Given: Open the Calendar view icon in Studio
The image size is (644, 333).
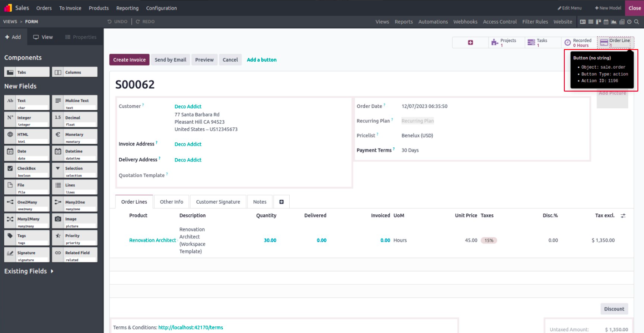Looking at the screenshot, I should [x=606, y=22].
